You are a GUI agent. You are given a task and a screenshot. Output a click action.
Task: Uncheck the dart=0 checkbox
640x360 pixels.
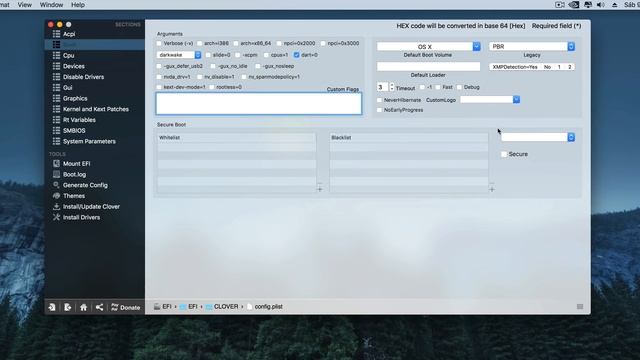(297, 55)
